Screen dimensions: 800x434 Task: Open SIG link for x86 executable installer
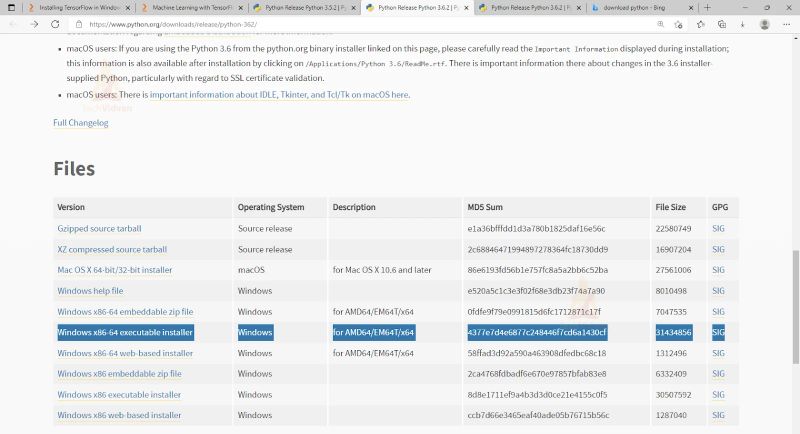[x=718, y=395]
